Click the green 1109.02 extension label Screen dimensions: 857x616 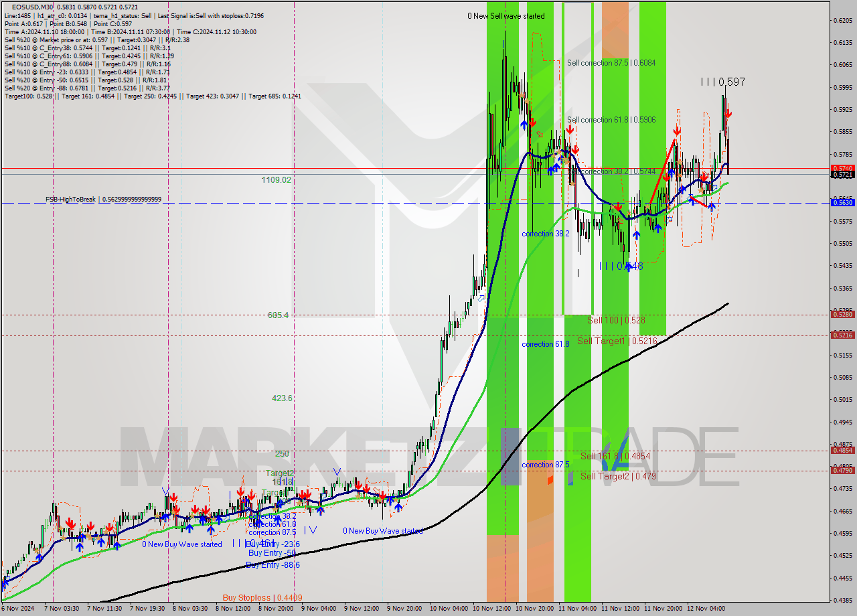click(277, 180)
